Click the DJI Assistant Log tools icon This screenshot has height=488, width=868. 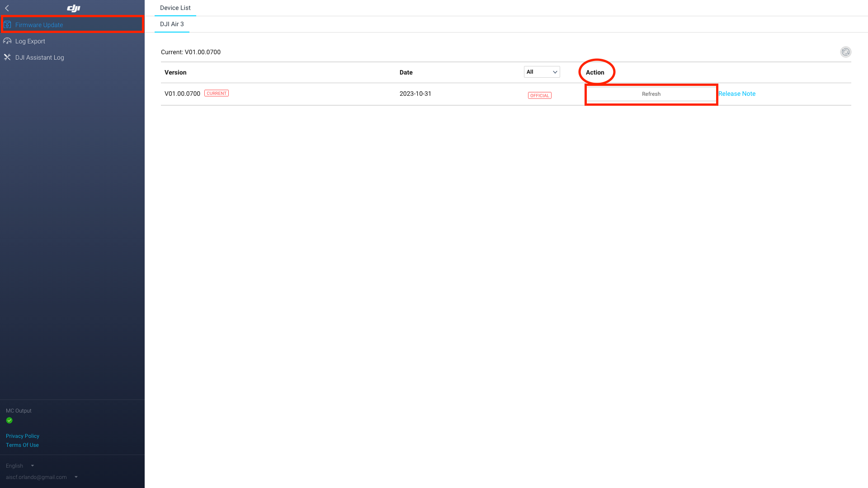pos(7,57)
